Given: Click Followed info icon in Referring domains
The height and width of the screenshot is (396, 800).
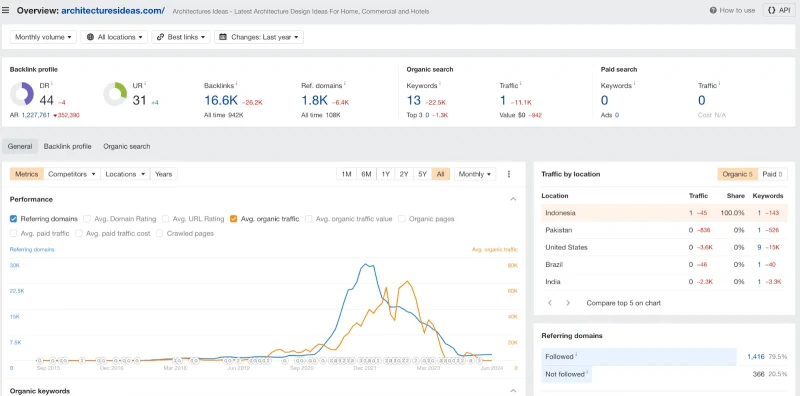Looking at the screenshot, I should pyautogui.click(x=577, y=355).
